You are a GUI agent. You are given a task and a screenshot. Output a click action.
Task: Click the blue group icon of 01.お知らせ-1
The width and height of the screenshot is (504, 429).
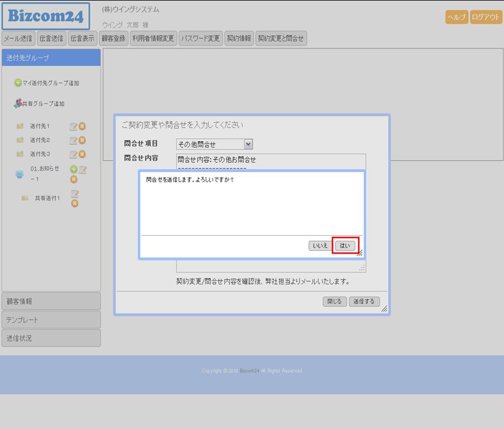[20, 174]
